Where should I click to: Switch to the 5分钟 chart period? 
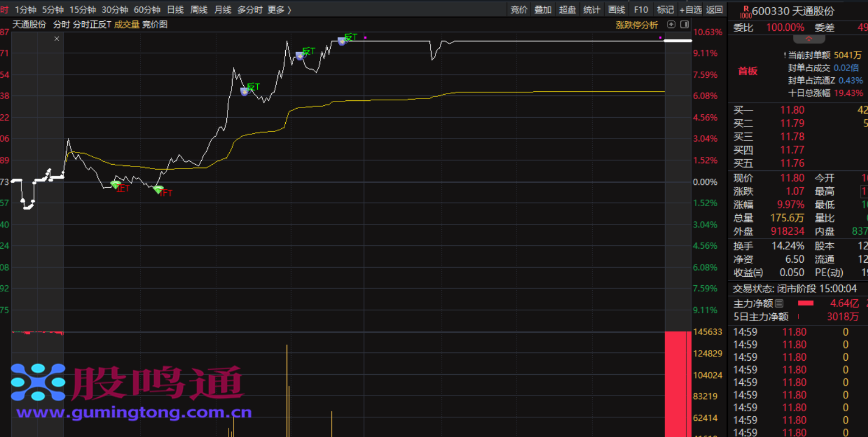click(53, 10)
